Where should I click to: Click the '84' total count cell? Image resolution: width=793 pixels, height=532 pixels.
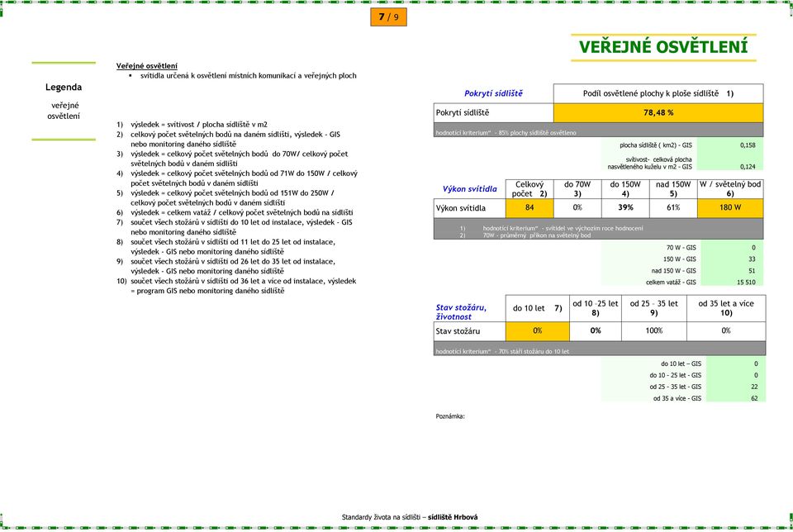coord(529,208)
